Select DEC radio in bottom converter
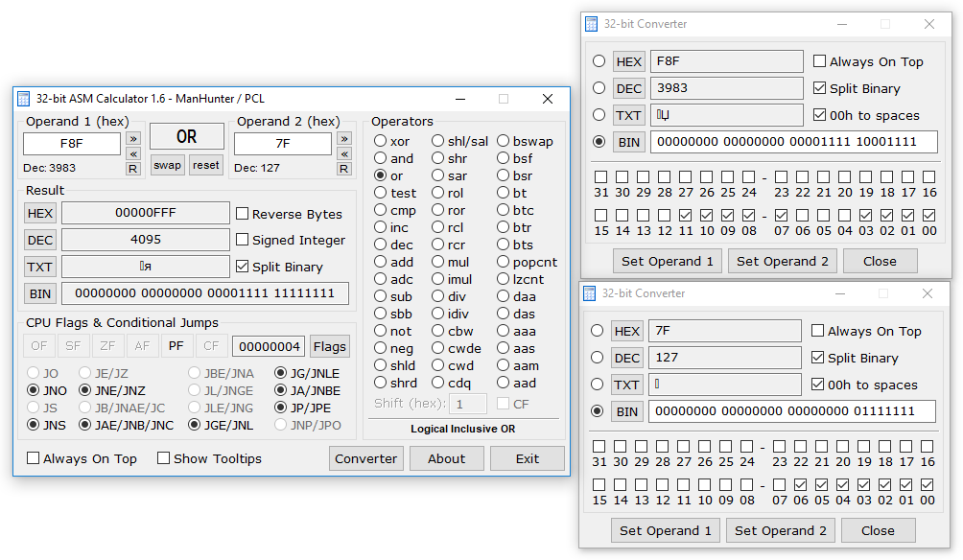Screen dimensions: 963x560 pyautogui.click(x=598, y=358)
